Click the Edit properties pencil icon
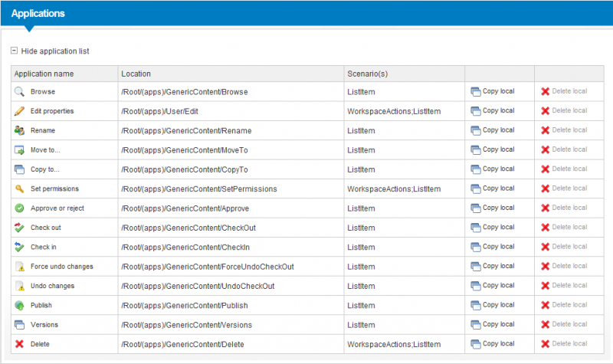613x364 pixels. pos(19,111)
